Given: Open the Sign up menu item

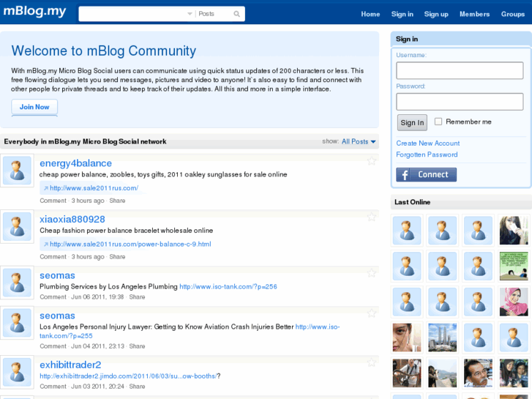Looking at the screenshot, I should [x=436, y=14].
